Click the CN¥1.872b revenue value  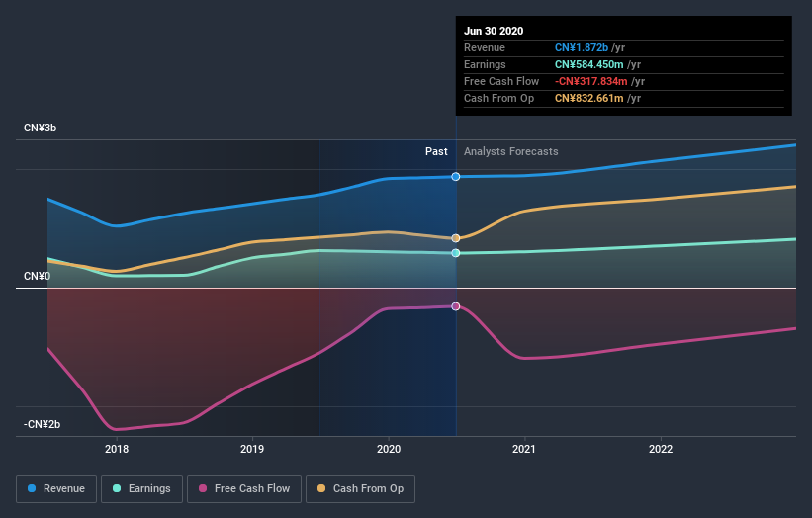pos(582,47)
